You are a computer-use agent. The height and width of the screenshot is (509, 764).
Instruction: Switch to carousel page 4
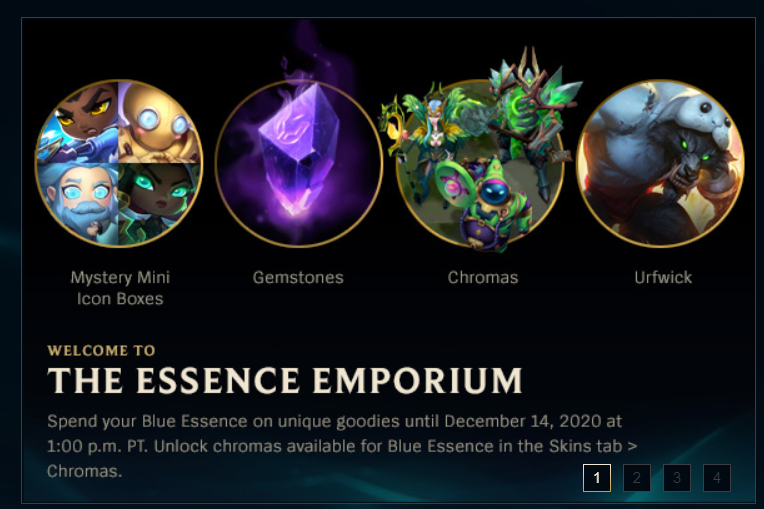click(717, 478)
